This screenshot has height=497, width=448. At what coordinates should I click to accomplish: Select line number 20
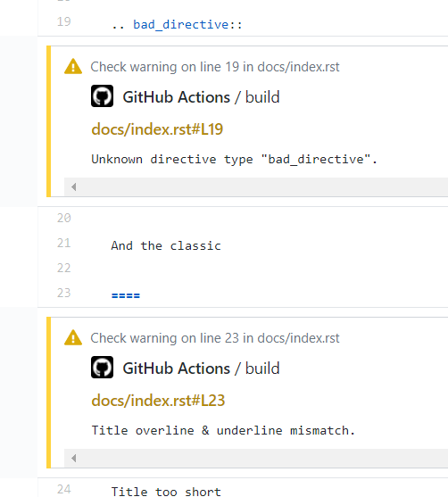pyautogui.click(x=63, y=218)
